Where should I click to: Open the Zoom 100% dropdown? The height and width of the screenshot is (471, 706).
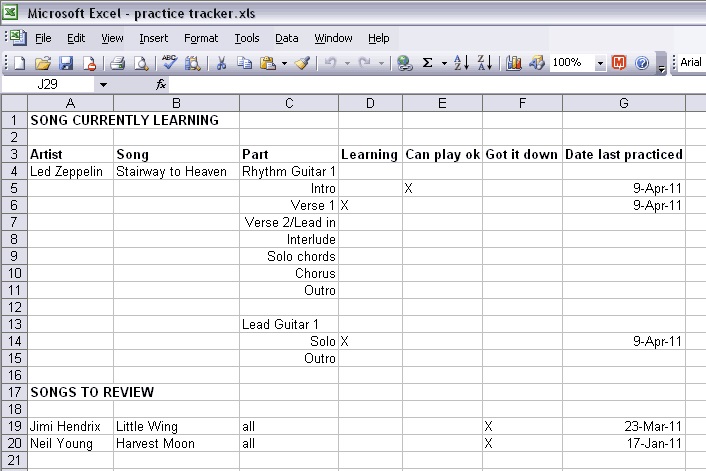point(600,63)
